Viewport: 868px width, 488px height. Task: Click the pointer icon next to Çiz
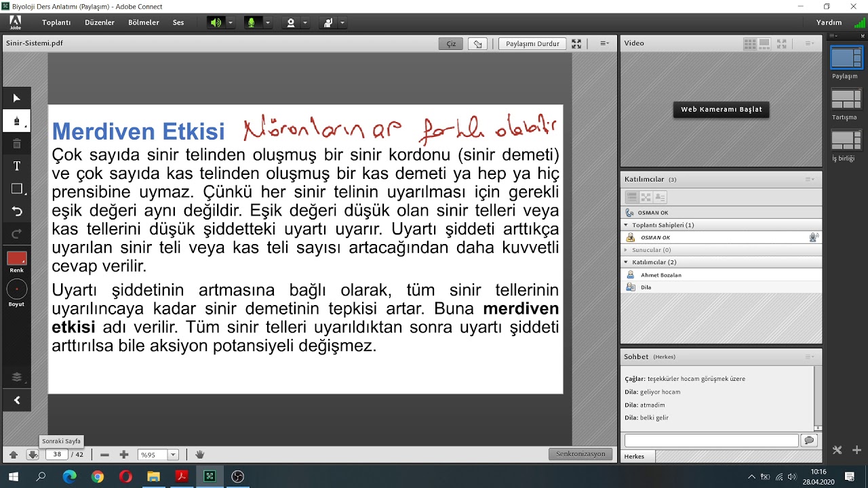478,43
